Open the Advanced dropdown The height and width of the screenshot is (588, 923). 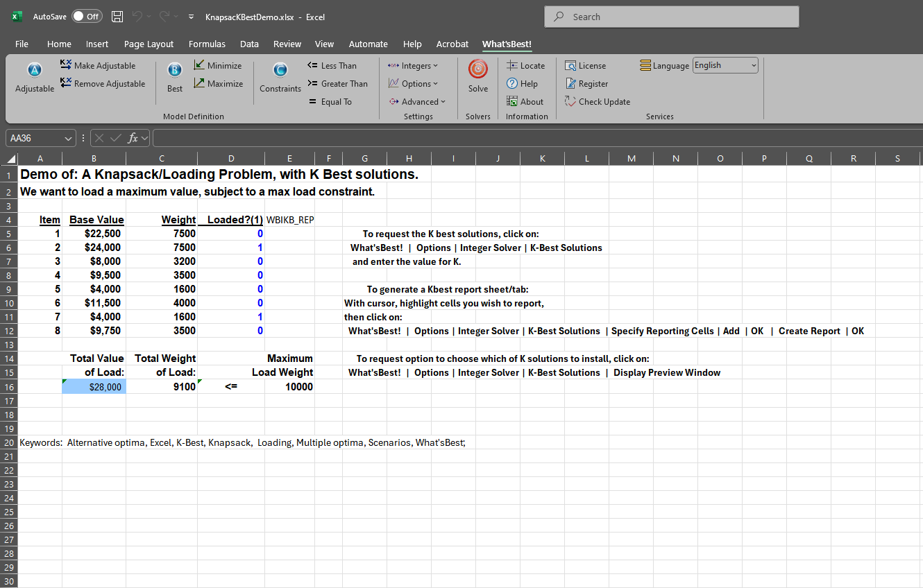click(x=416, y=101)
